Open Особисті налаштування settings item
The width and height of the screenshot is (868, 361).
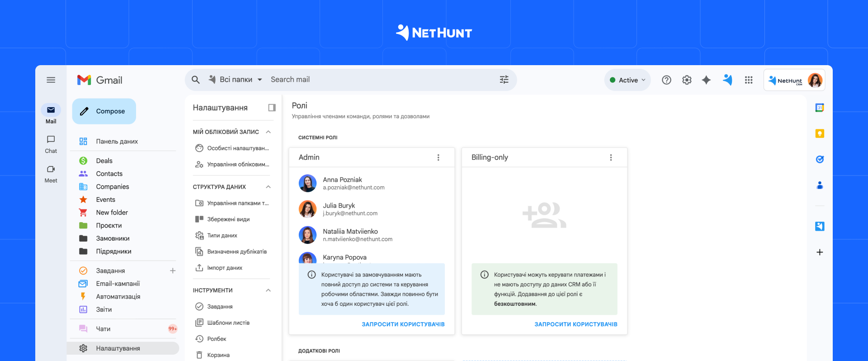[x=232, y=148]
